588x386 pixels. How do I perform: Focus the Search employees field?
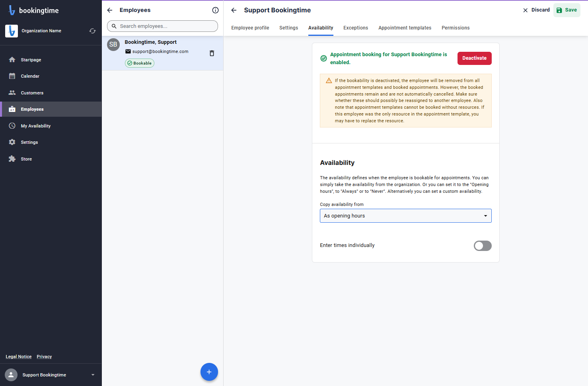point(162,26)
